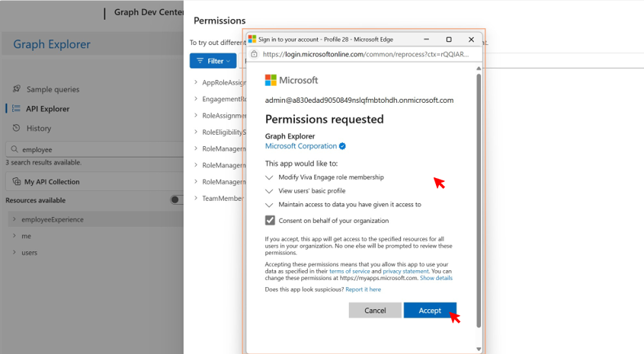The height and width of the screenshot is (354, 644).
Task: Open the terms of service link
Action: 350,271
